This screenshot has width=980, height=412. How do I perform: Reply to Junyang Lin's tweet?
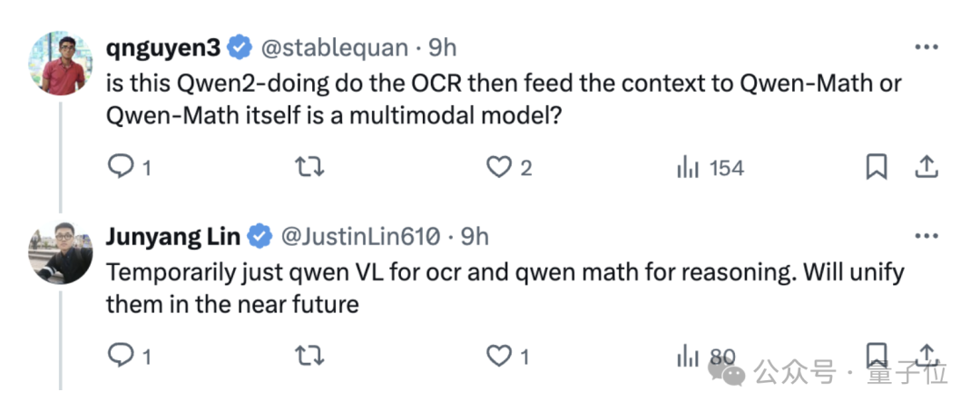[x=130, y=357]
